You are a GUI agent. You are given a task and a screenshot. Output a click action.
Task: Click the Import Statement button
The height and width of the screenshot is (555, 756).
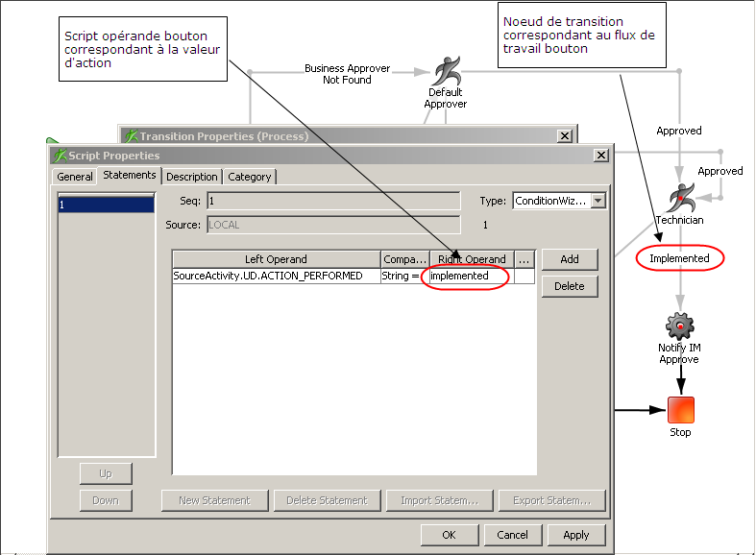coord(440,501)
